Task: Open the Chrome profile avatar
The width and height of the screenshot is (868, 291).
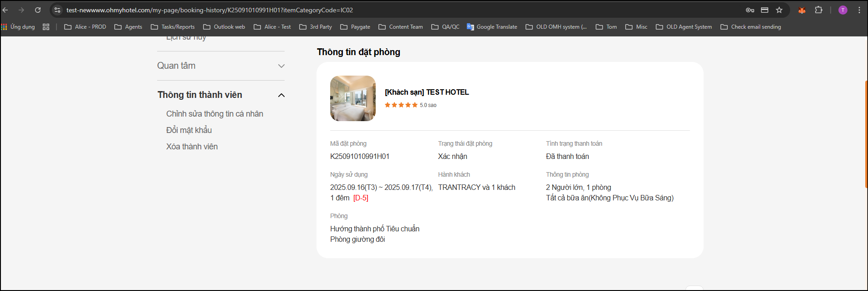Action: 843,10
